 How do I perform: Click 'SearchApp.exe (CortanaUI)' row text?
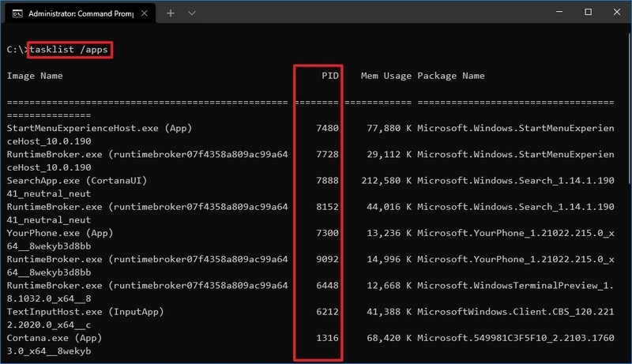(77, 180)
